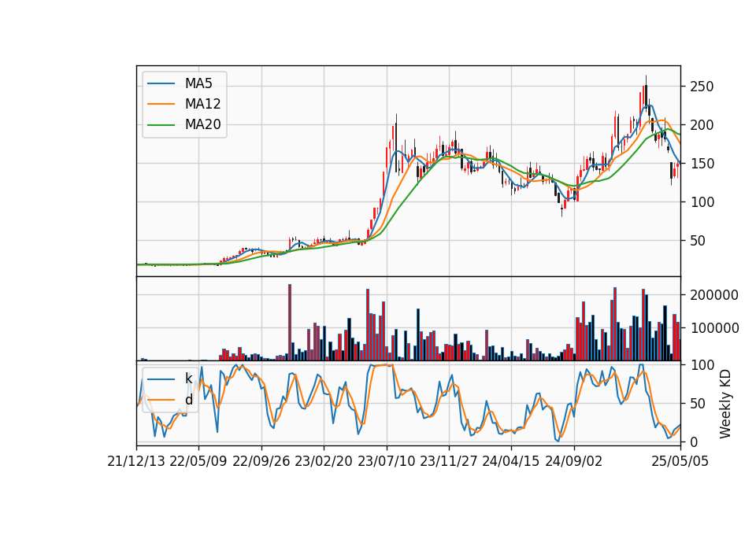756x543 pixels.
Task: Click the green MA20 legend line sample
Action: pyautogui.click(x=161, y=125)
